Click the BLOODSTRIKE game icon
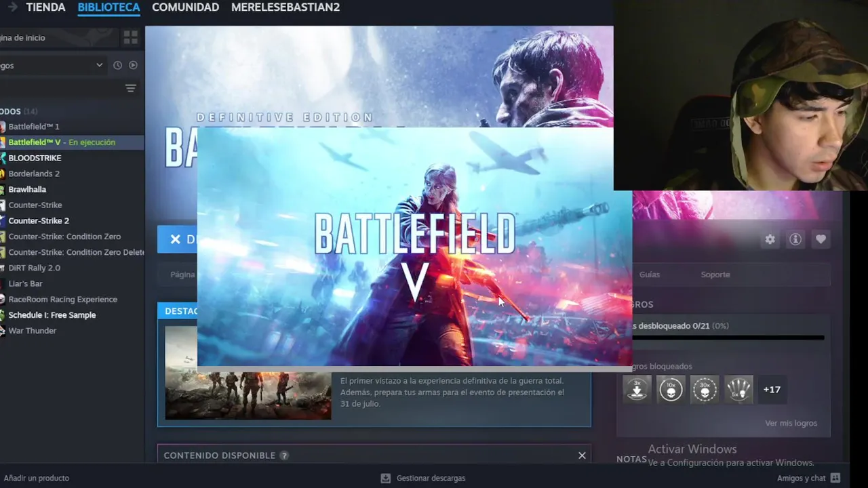The height and width of the screenshot is (488, 868). [x=3, y=158]
